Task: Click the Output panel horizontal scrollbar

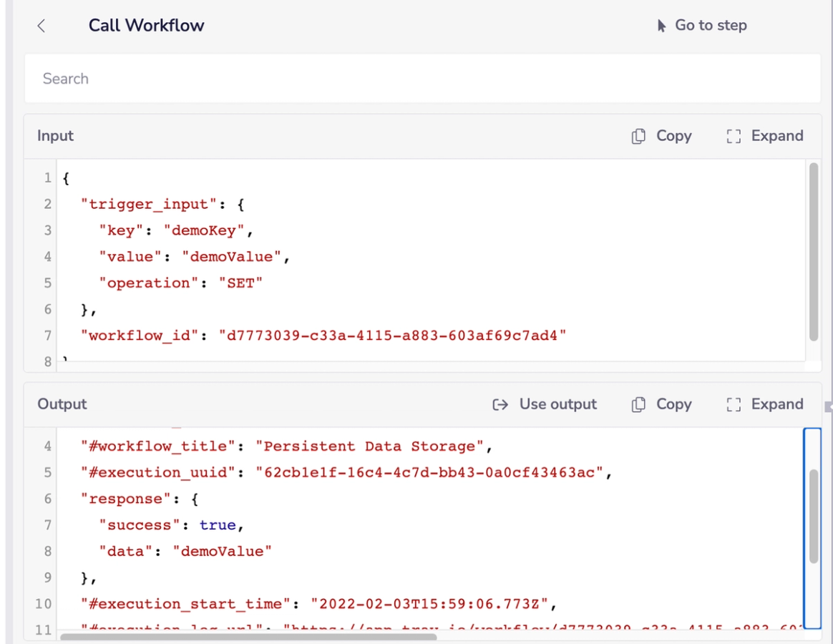Action: pyautogui.click(x=248, y=637)
